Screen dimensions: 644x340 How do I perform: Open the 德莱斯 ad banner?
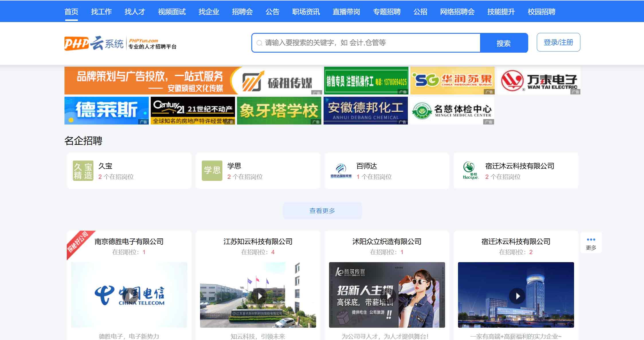[x=107, y=110]
